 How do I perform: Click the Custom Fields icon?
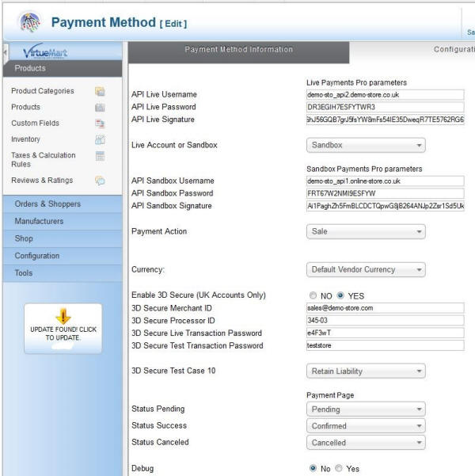point(100,124)
